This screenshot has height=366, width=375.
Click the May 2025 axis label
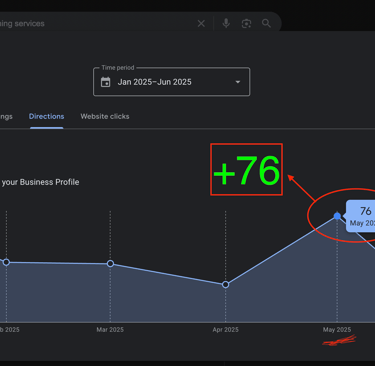(x=337, y=330)
